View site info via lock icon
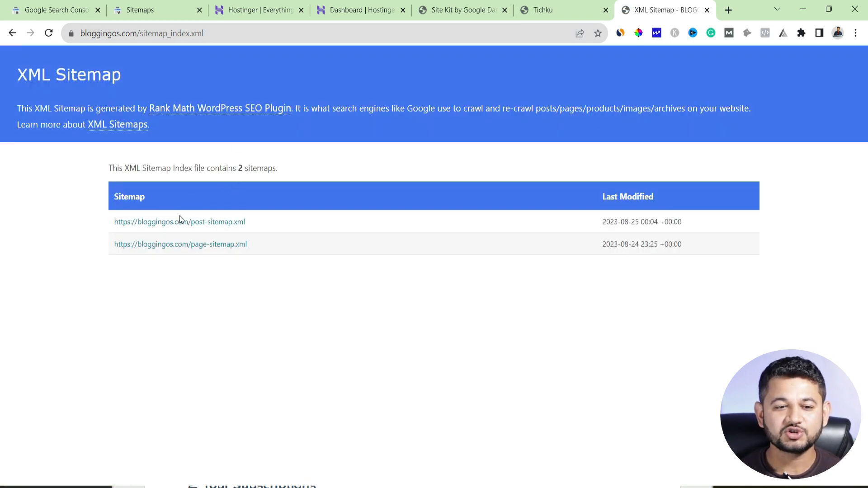The image size is (868, 488). (x=71, y=33)
